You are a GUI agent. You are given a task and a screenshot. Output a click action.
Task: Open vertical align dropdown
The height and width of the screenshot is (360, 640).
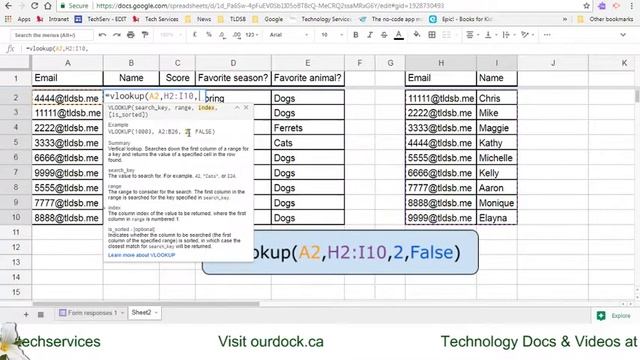[490, 35]
